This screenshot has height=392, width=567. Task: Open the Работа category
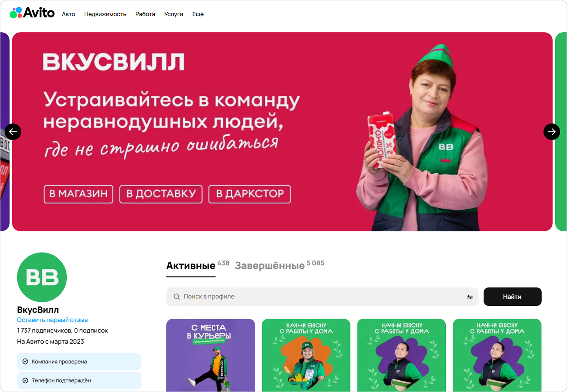[145, 14]
